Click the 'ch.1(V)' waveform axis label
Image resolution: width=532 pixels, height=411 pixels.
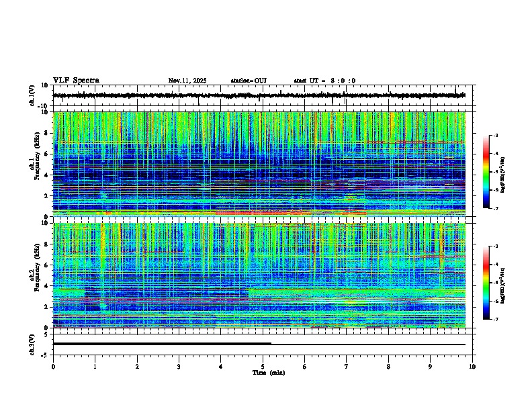point(32,95)
